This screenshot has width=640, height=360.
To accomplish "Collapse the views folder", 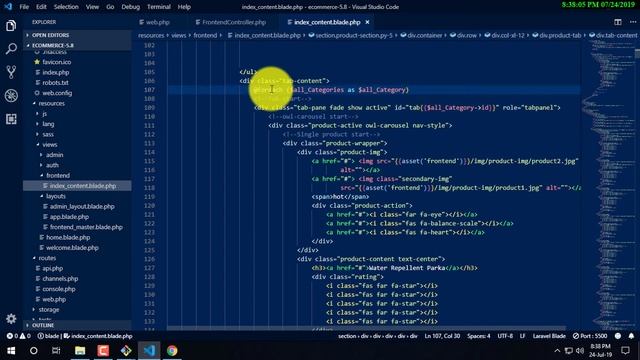I will tap(49, 144).
